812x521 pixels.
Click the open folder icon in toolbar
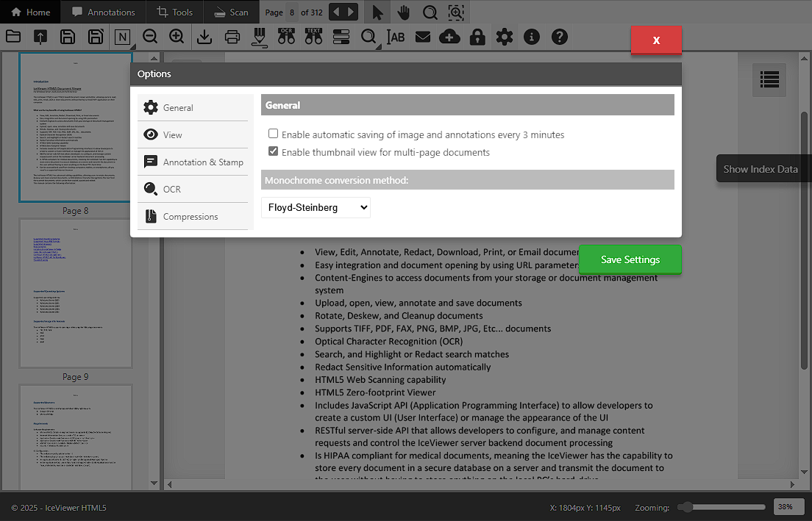13,37
